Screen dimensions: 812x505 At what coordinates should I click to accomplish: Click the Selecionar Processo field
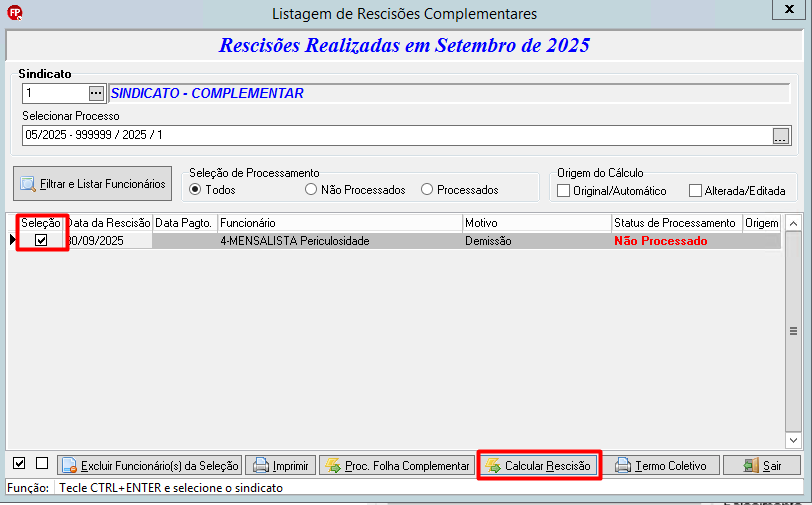[x=398, y=135]
